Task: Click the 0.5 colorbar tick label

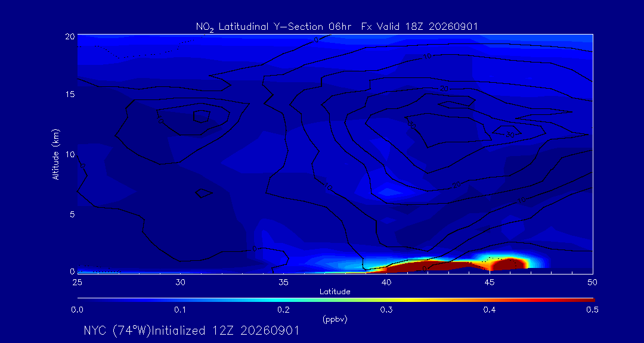Action: point(592,310)
